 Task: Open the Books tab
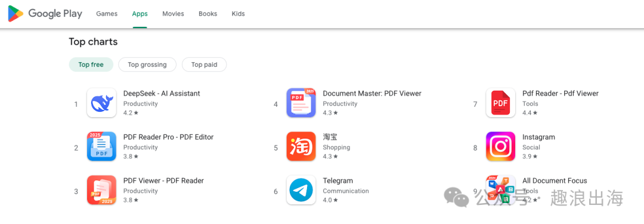tap(208, 14)
